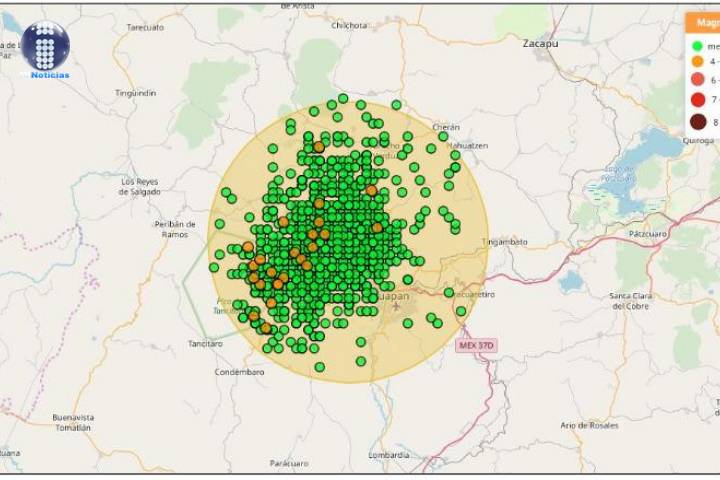The height and width of the screenshot is (480, 720).
Task: Click the Lombardía town label
Action: [389, 455]
